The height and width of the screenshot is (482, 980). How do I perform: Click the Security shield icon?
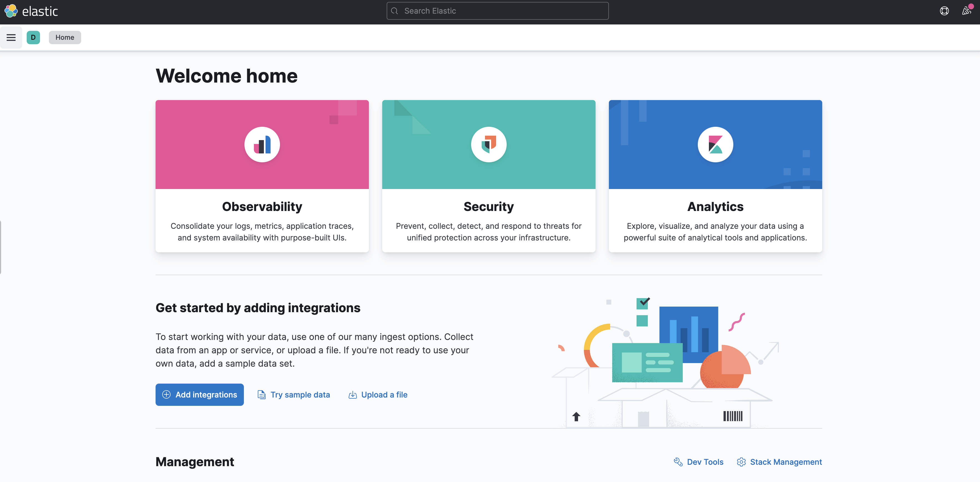point(489,145)
